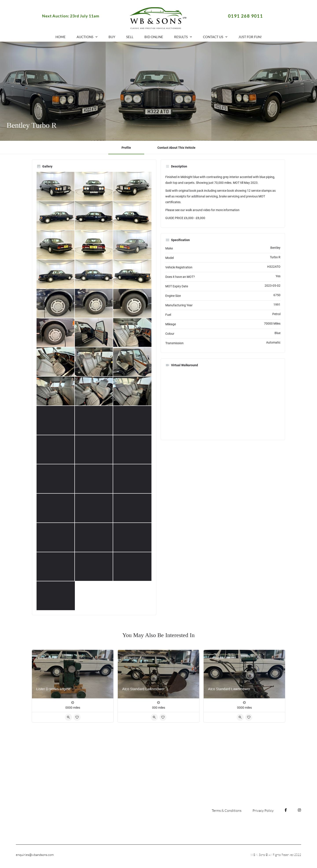Select the H322ATO registration value
The height and width of the screenshot is (868, 317).
click(274, 267)
